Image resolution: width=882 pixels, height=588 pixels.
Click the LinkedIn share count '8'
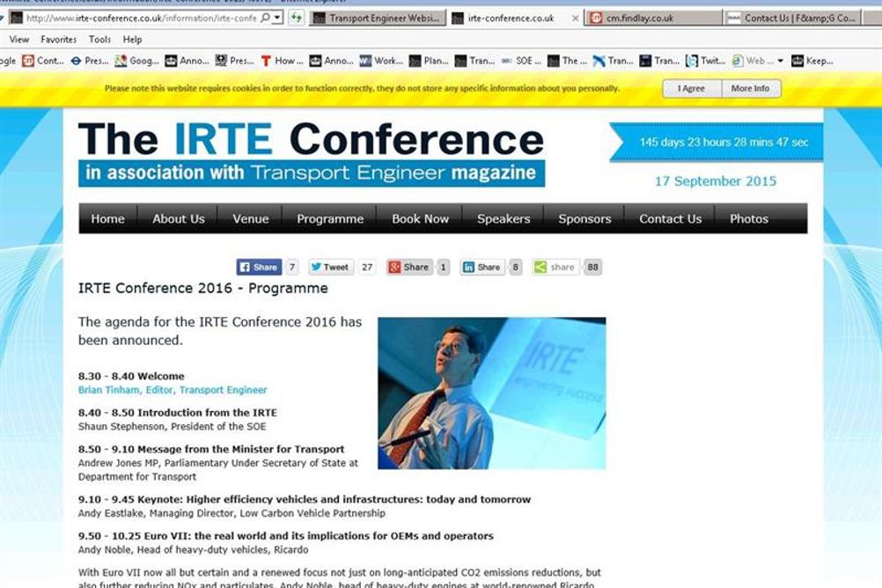coord(515,268)
